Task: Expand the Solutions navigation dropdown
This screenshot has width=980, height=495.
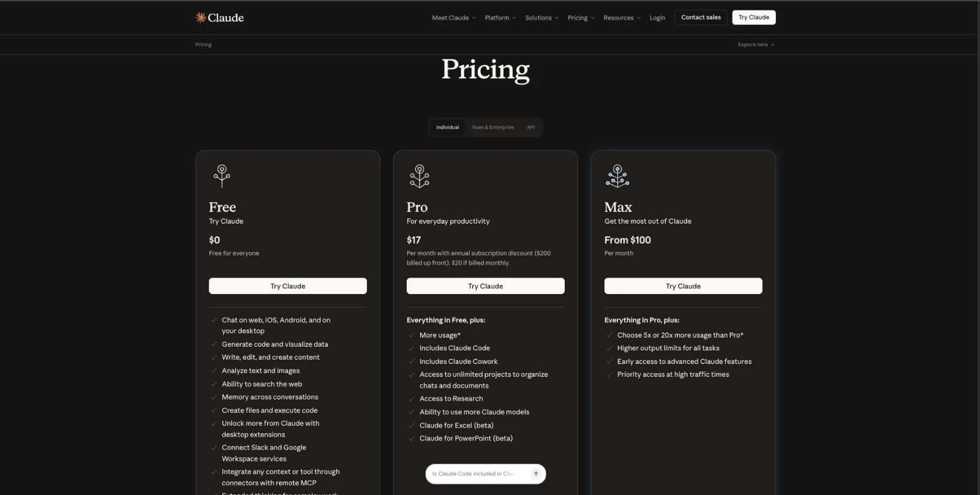Action: click(541, 18)
